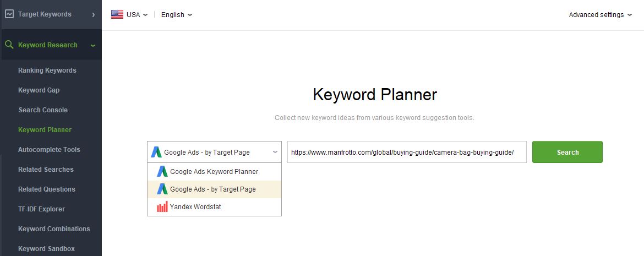The height and width of the screenshot is (256, 644).
Task: Click the USA flag icon
Action: coord(117,14)
